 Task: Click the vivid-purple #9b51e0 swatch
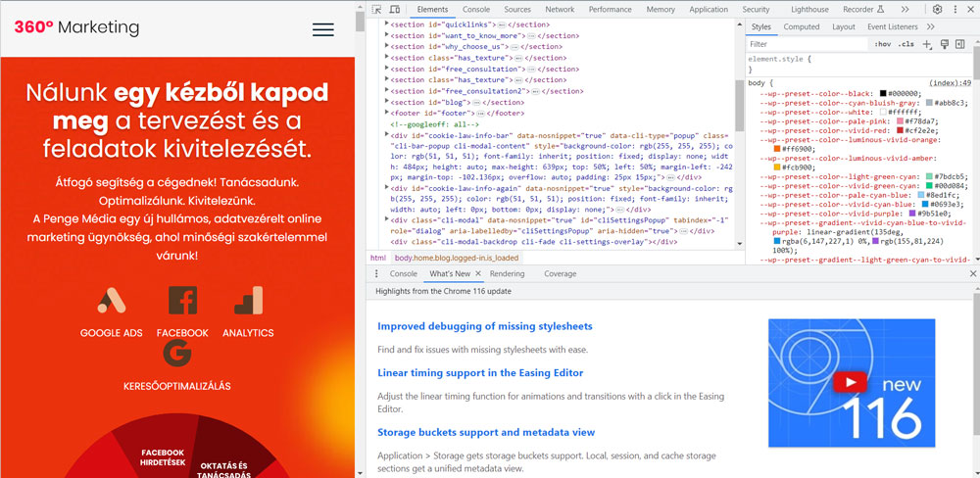coord(911,214)
